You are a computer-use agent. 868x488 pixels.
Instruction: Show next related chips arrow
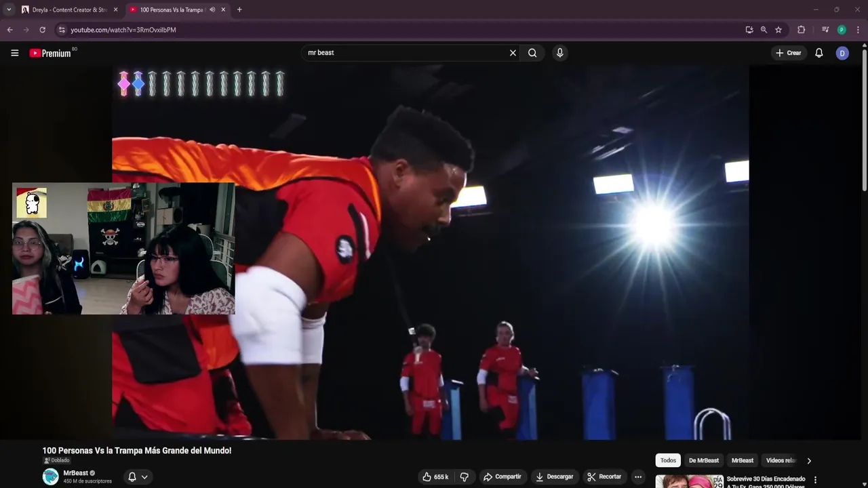coord(808,461)
